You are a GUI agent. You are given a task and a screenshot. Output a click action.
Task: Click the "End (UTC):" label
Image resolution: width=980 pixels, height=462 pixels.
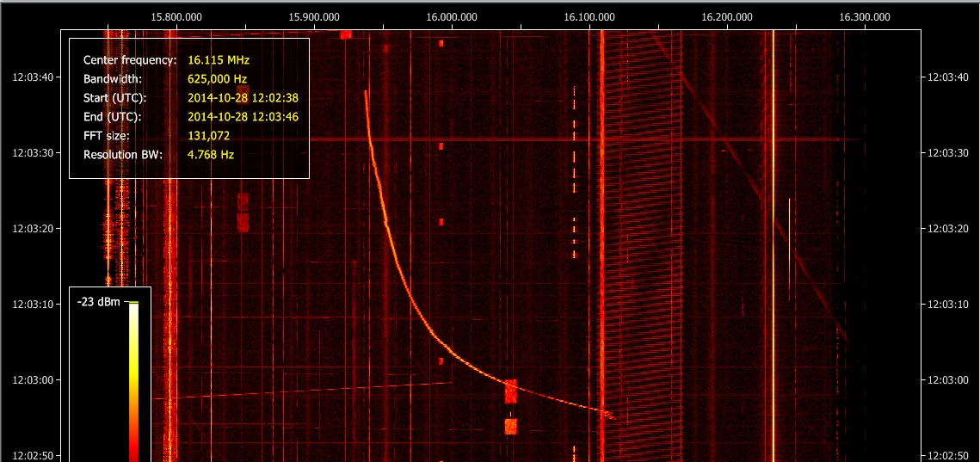point(112,117)
